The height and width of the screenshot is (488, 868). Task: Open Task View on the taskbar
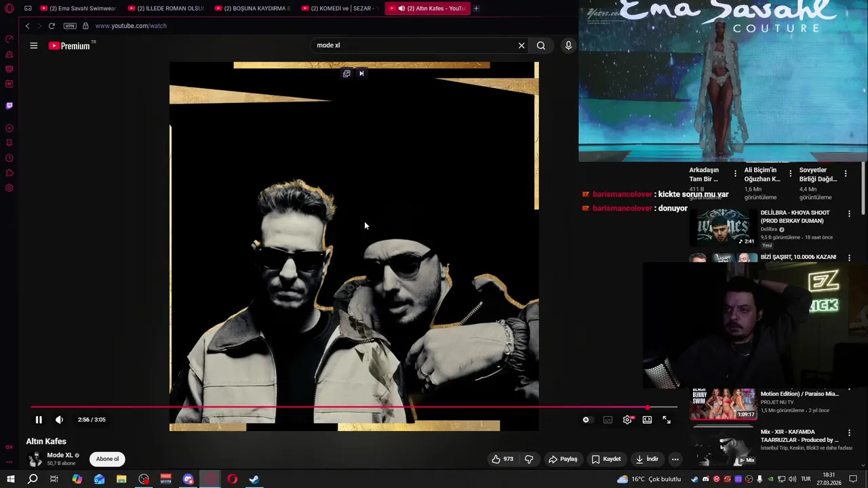tap(54, 479)
